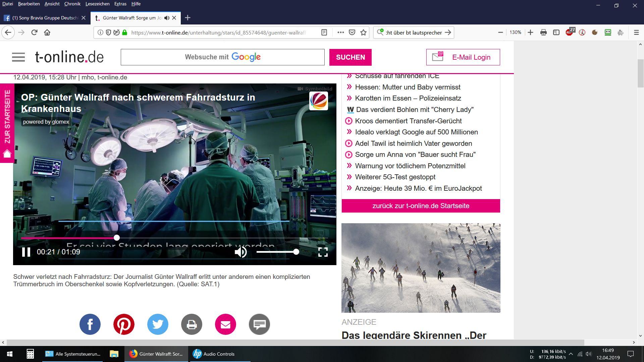Screen dimensions: 644x362
Task: Bookmark this page with star icon
Action: click(x=363, y=33)
